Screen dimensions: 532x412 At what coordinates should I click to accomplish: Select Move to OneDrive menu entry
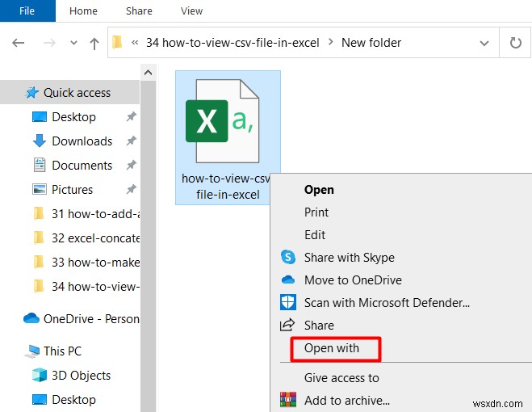coord(353,280)
